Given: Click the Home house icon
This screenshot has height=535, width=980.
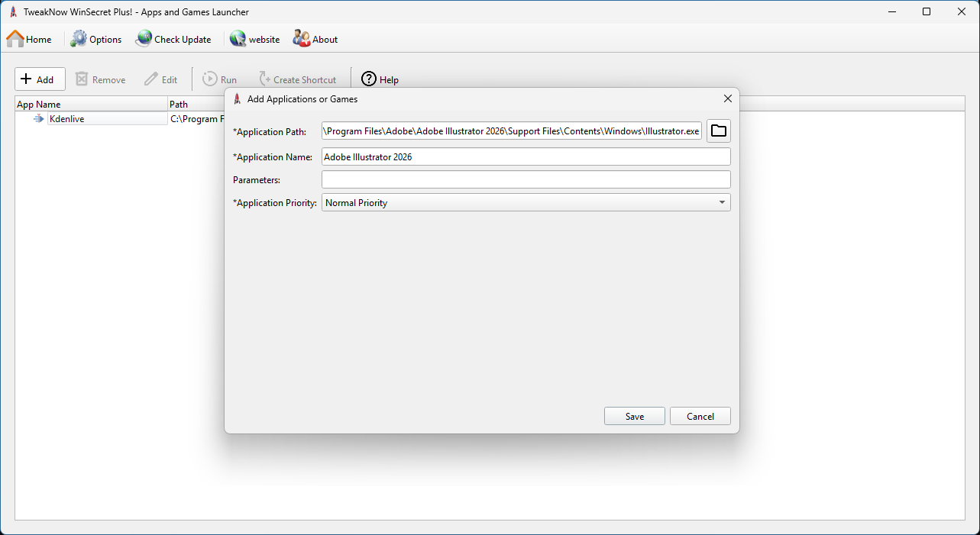Looking at the screenshot, I should tap(15, 39).
